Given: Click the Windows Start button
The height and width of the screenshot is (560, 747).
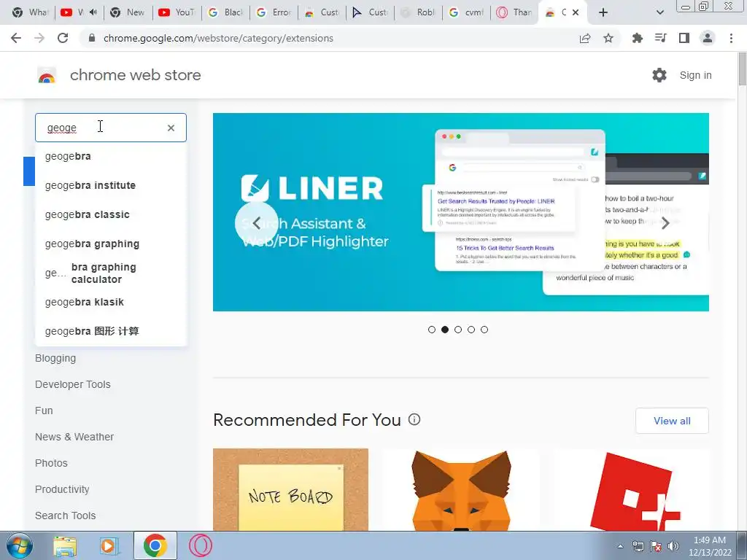Looking at the screenshot, I should pyautogui.click(x=19, y=545).
